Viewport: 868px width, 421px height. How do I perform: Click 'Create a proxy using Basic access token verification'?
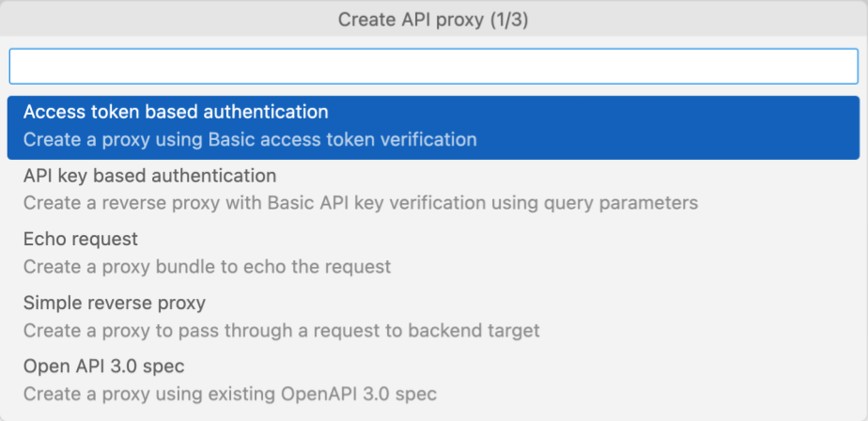pos(250,140)
